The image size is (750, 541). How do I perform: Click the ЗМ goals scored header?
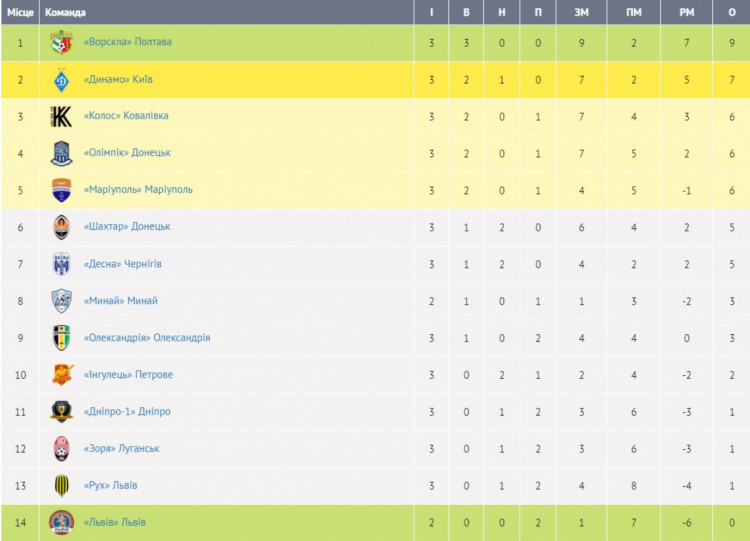[x=582, y=12]
